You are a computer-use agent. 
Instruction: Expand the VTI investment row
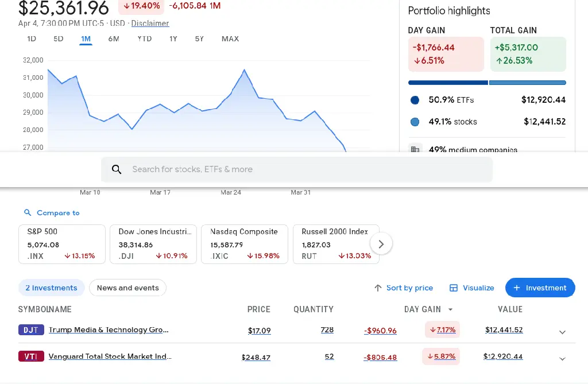[562, 359]
